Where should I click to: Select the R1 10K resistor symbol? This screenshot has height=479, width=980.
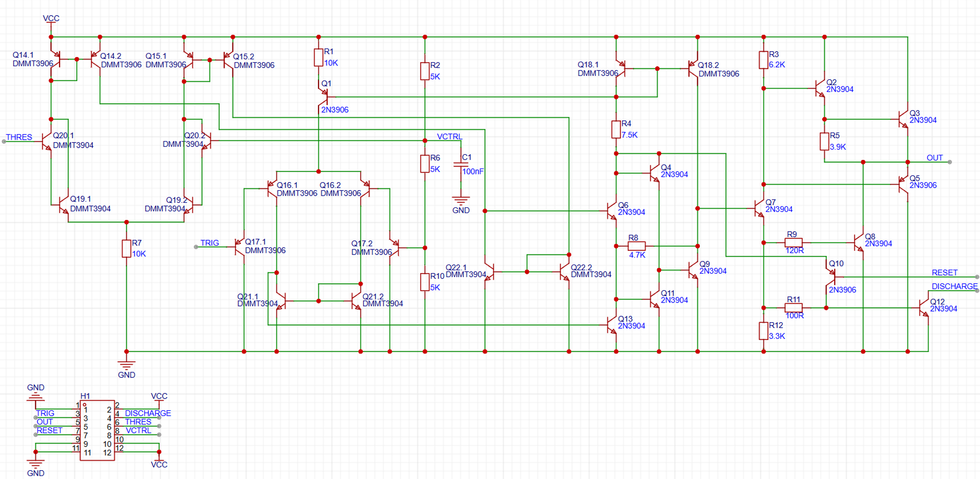pos(318,57)
